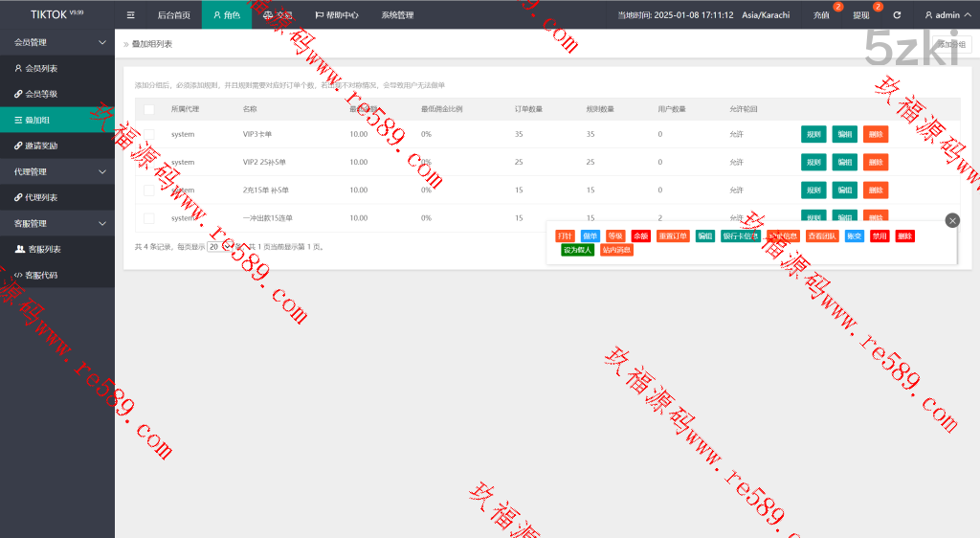Click the sidebar collapse hamburger icon

pos(131,15)
